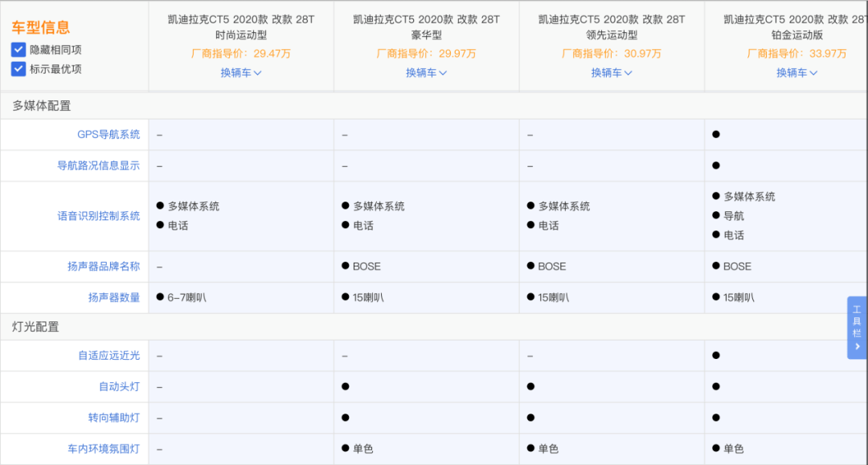Open the 自适应远近光 link
This screenshot has height=465, width=868.
[108, 356]
